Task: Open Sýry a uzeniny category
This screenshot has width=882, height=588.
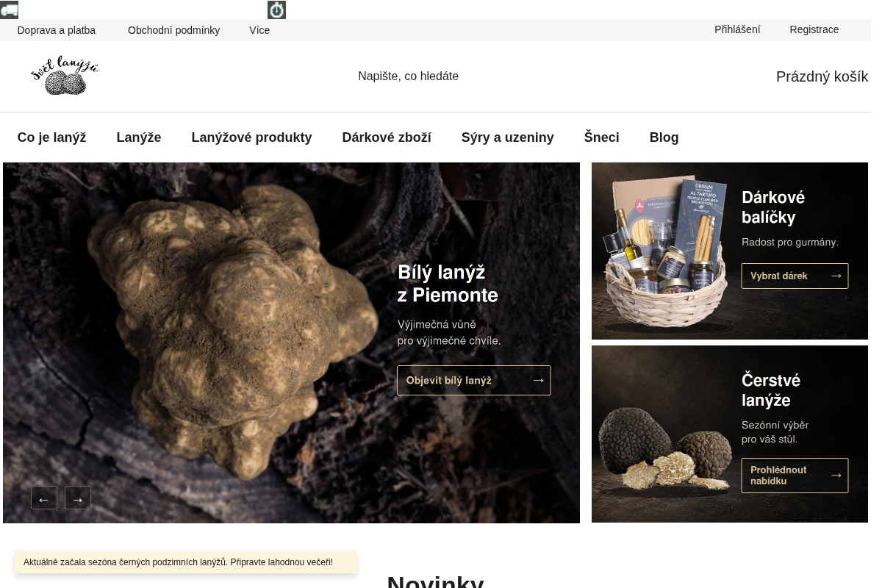Action: pos(508,137)
